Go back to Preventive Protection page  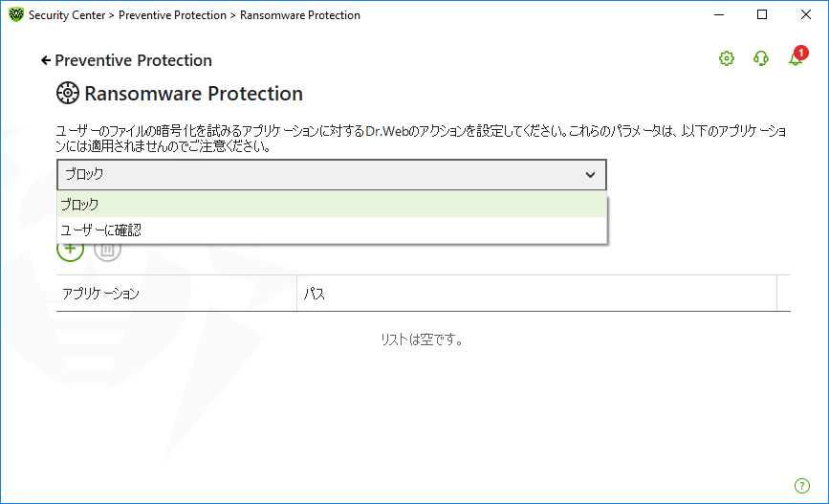[x=133, y=60]
